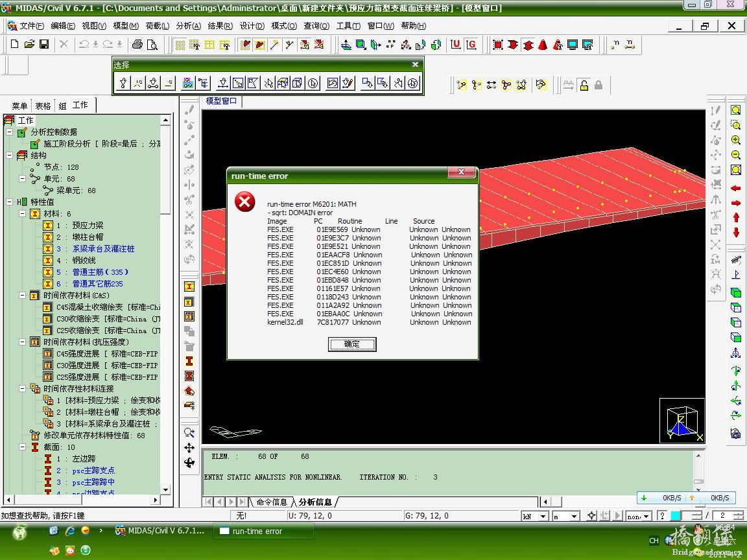Click zoom in magnifier icon on right toolbar
This screenshot has width=747, height=560.
coord(735,140)
